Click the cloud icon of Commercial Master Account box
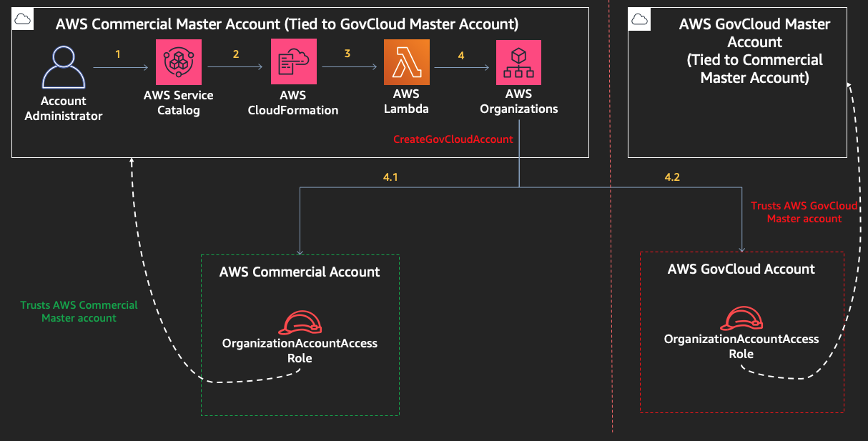 (x=23, y=20)
